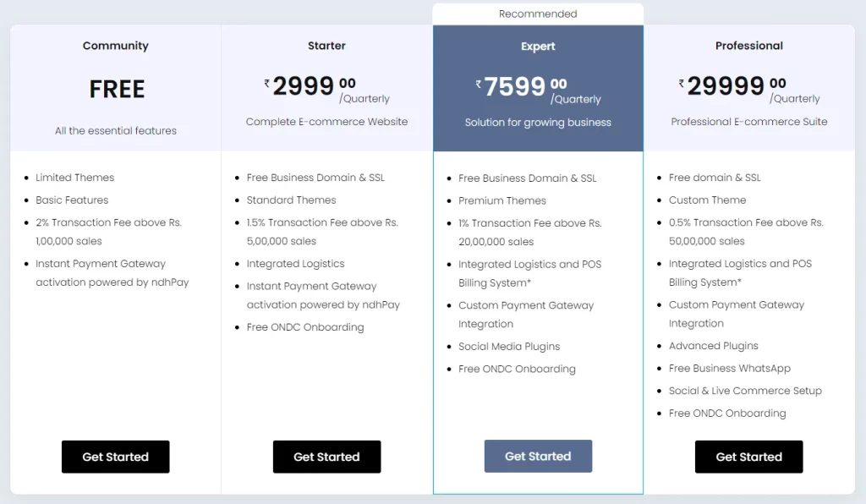Click 'Premium Themes' feature in Expert
866x504 pixels.
502,200
